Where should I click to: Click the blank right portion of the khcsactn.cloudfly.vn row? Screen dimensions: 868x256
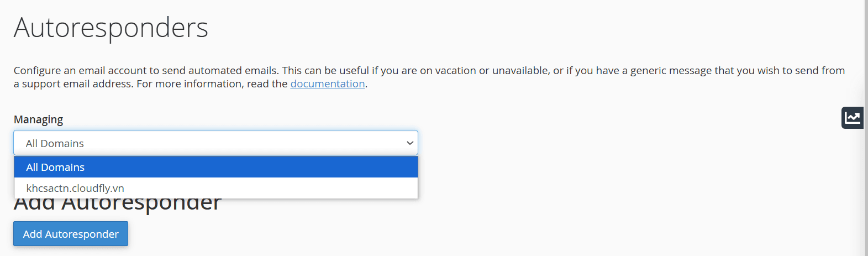pos(304,188)
